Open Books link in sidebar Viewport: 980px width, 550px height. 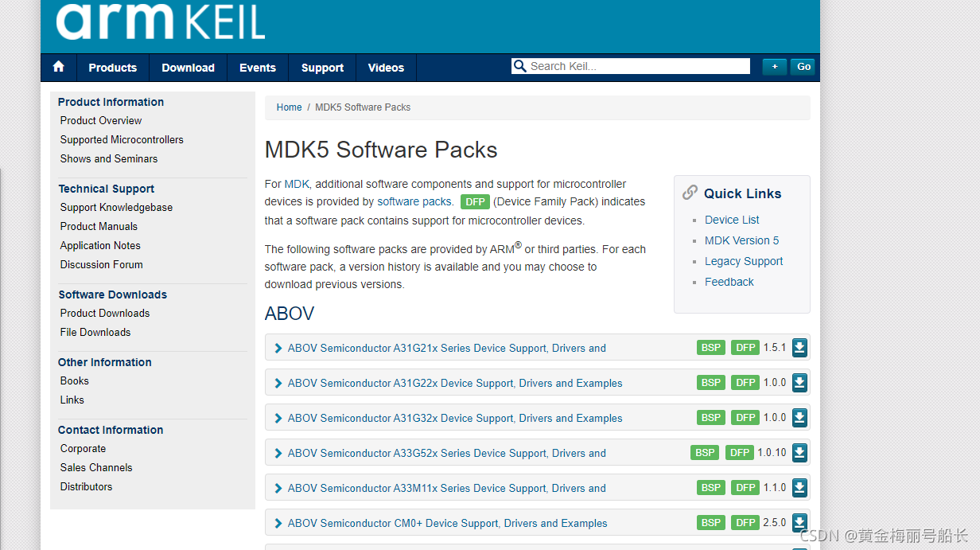pyautogui.click(x=75, y=380)
